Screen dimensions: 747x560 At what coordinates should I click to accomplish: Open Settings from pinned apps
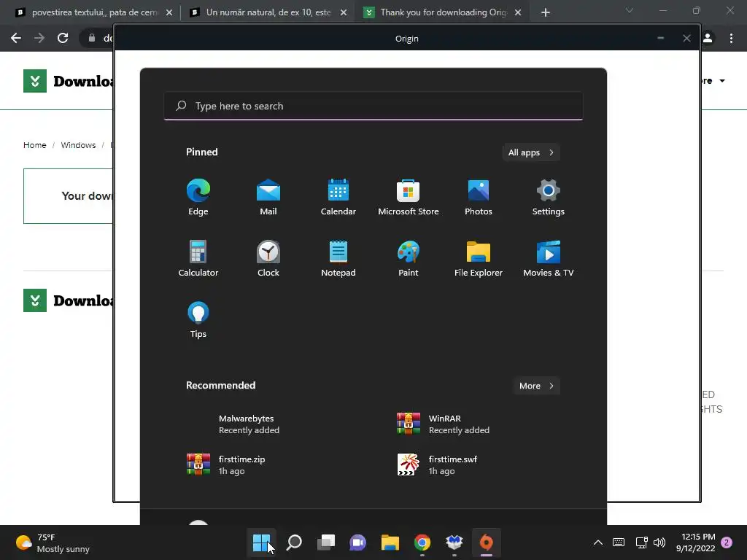click(x=549, y=198)
